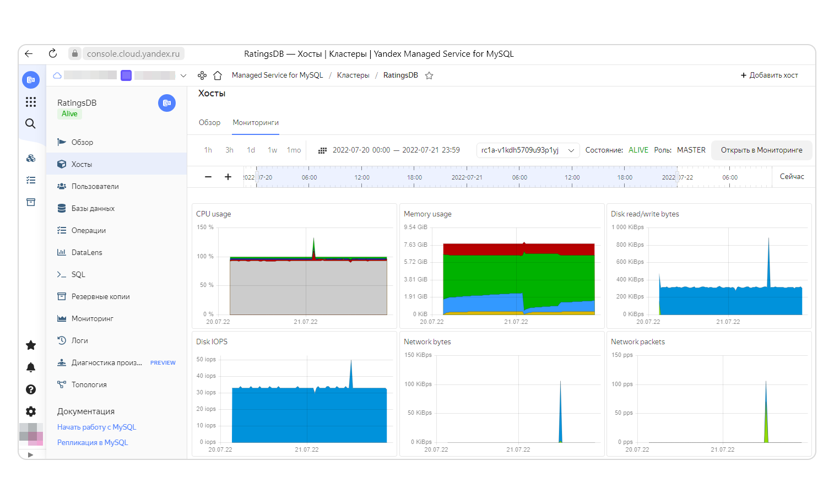The width and height of the screenshot is (834, 504).
Task: Click the top MySQL service icon in left rail
Action: point(31,80)
